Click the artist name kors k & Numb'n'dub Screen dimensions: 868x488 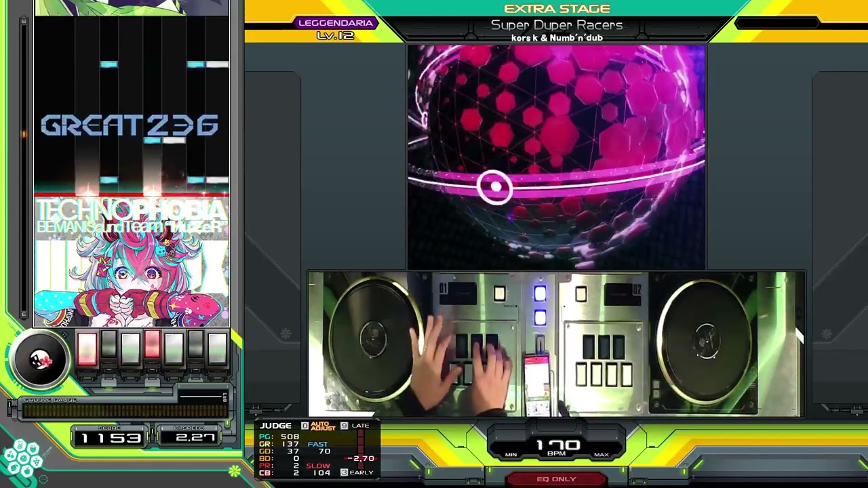point(557,38)
